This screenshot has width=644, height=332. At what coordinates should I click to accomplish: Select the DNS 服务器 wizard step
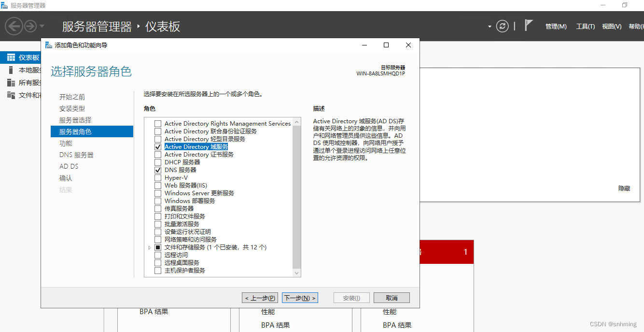76,155
